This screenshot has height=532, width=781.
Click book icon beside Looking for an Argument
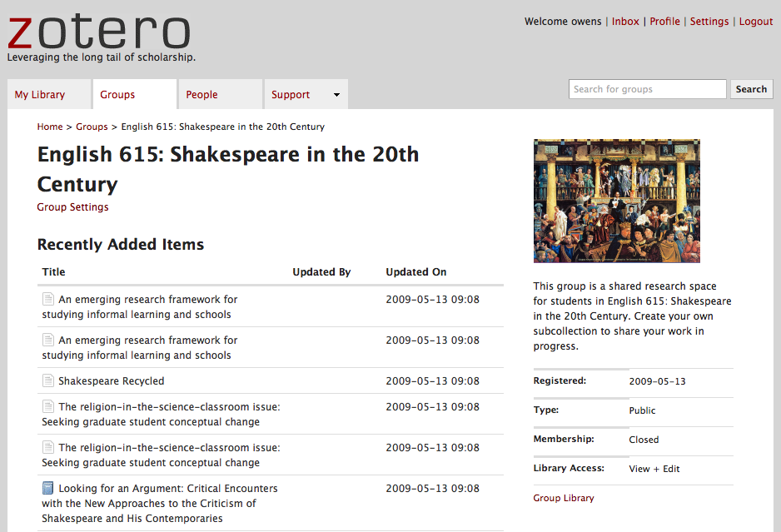(x=48, y=489)
